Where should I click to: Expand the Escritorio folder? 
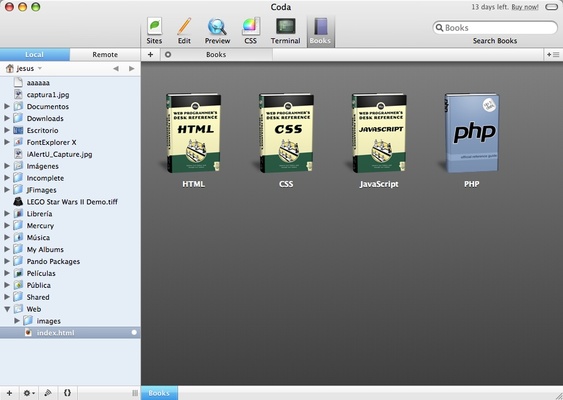tap(7, 130)
